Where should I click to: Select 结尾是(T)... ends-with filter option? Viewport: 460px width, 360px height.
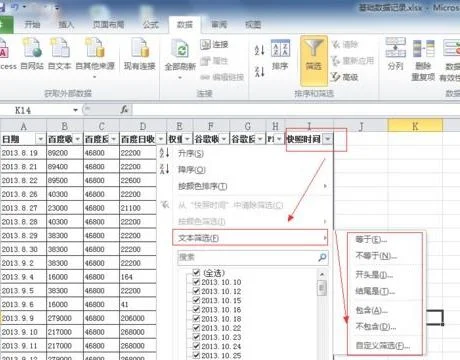click(x=375, y=291)
